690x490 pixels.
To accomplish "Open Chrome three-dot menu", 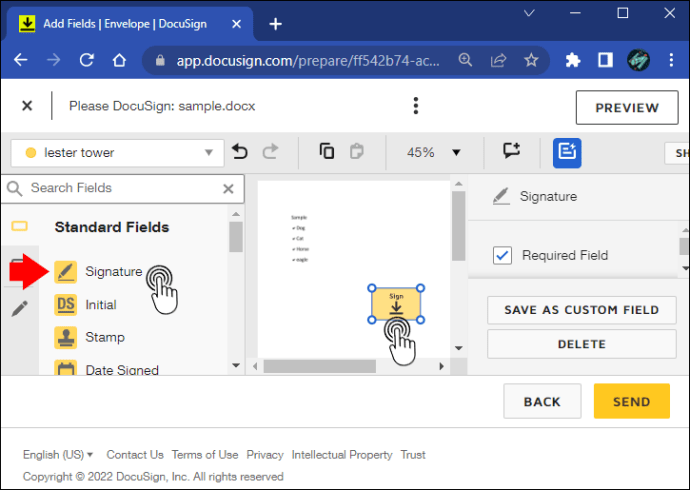I will (671, 60).
